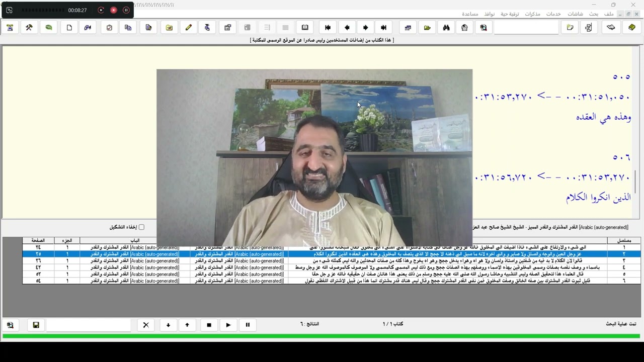Click the text وهذه هي العقده
Screen dimensions: 644x362
click(603, 117)
